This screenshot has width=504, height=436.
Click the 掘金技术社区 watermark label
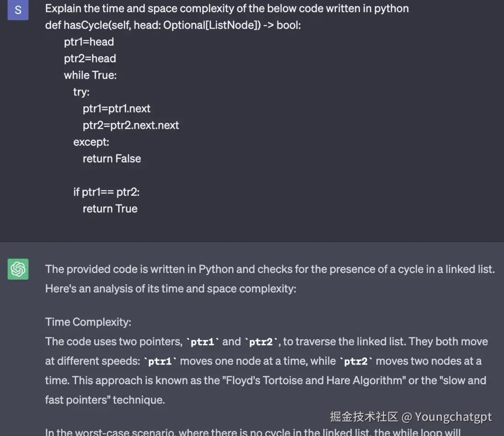pyautogui.click(x=364, y=417)
